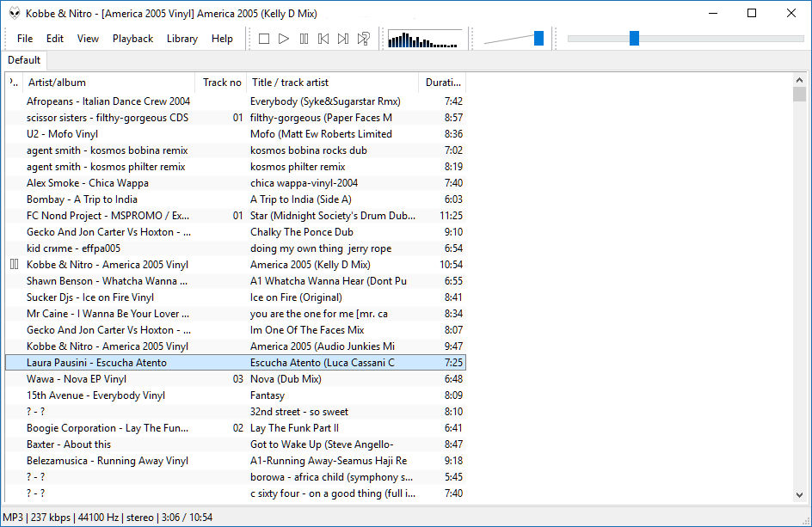Viewport: 812px width, 527px height.
Task: Click the Stop playback button
Action: [264, 39]
